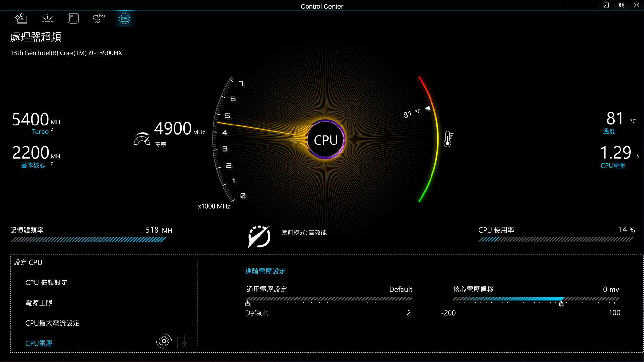Image resolution: width=644 pixels, height=362 pixels.
Task: Click the 通用電壓設定 slider track
Action: [x=328, y=299]
